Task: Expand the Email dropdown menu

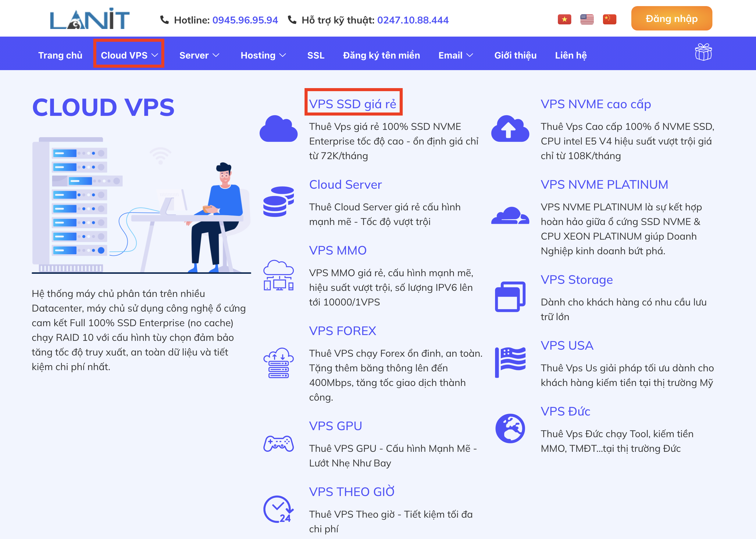Action: pos(456,55)
